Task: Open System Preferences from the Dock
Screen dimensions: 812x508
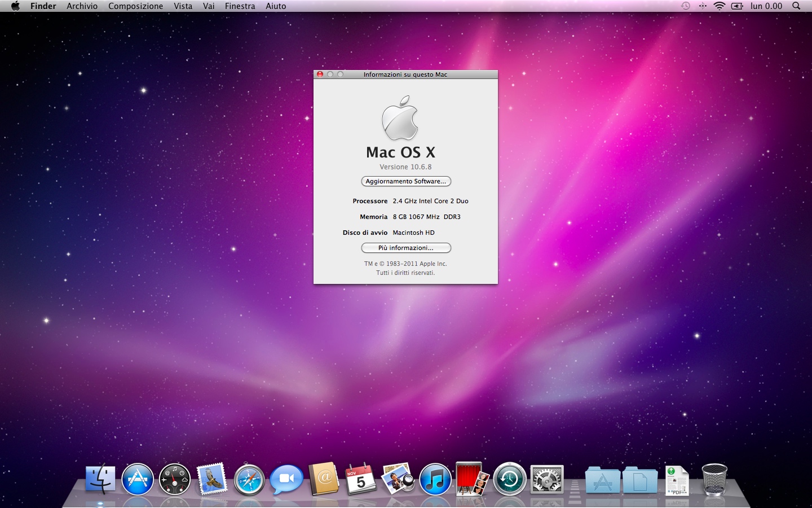Action: 546,479
